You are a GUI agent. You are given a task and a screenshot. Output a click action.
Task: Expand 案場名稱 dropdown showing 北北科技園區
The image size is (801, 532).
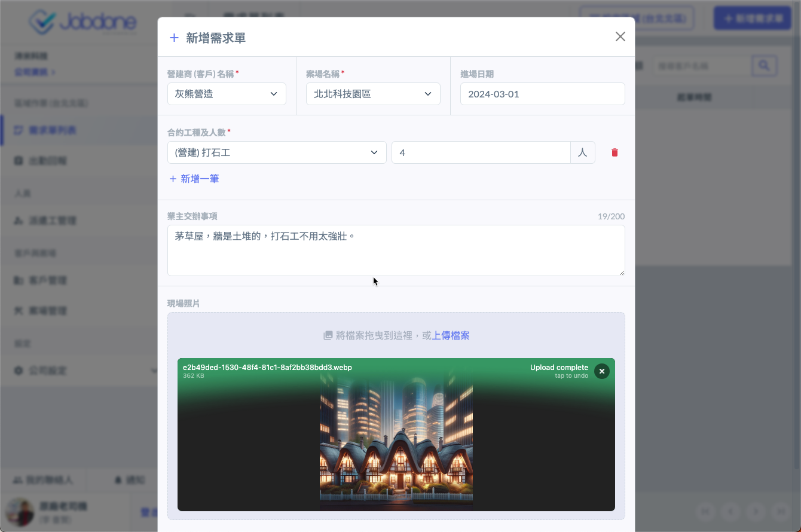pos(373,94)
